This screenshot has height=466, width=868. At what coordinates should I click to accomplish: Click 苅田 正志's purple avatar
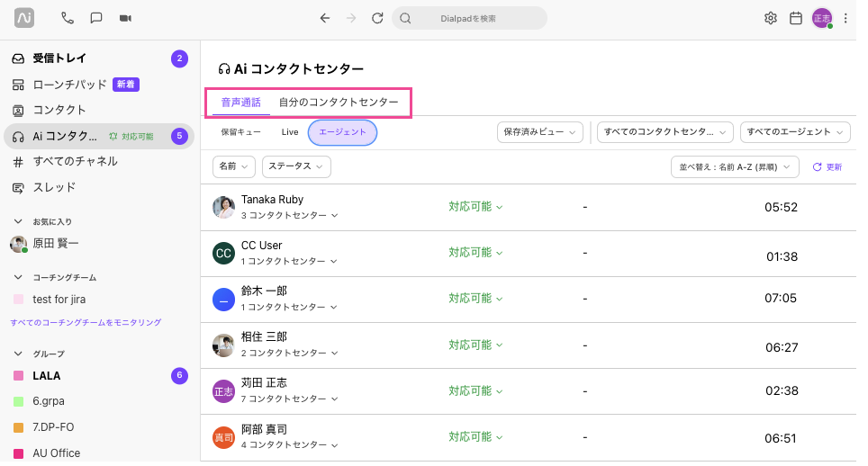pos(223,391)
